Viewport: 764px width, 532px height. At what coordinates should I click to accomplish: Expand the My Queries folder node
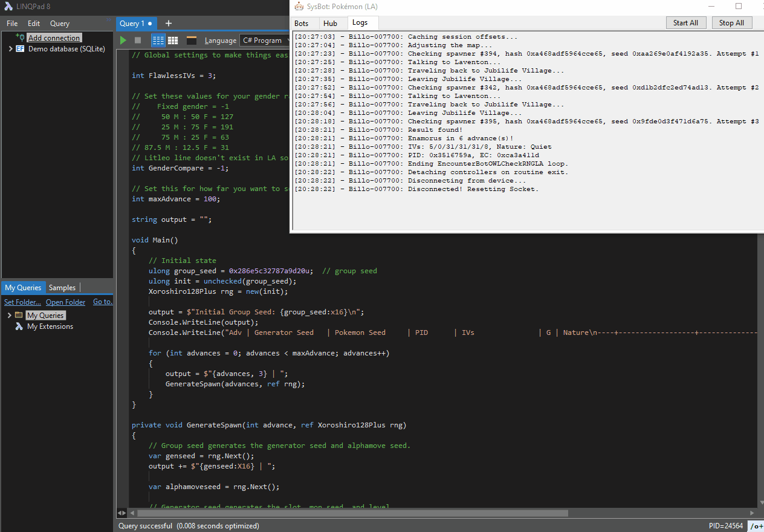tap(10, 316)
